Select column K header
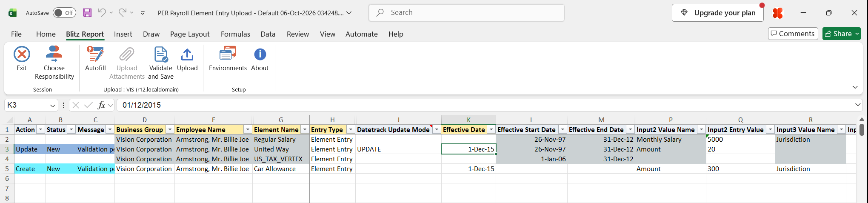This screenshot has height=203, width=868. tap(468, 120)
